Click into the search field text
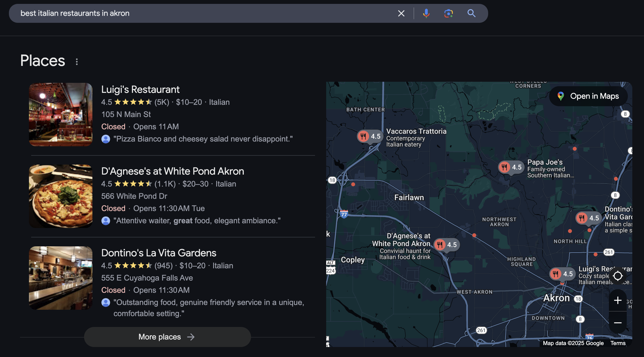 point(75,13)
